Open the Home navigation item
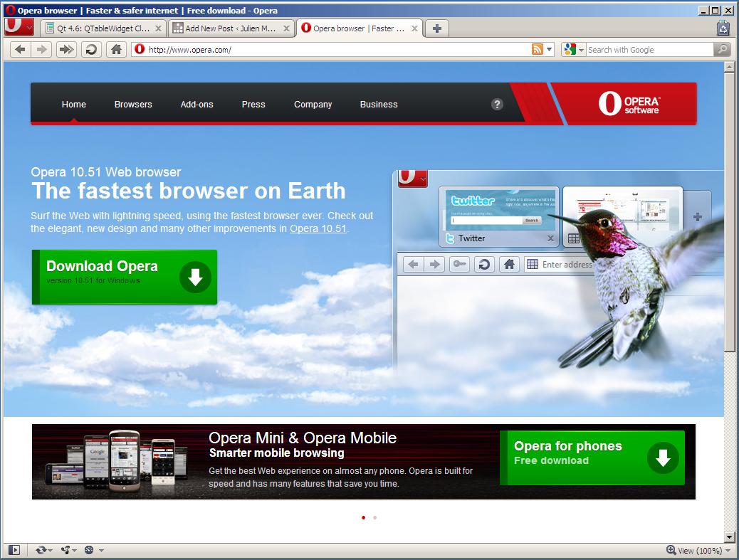Viewport: 739px width, 560px height. pos(74,104)
